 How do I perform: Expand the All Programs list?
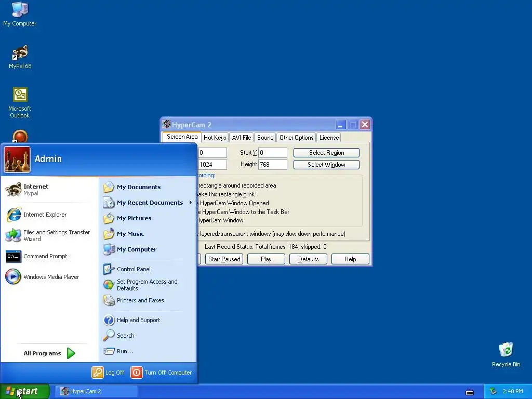coord(49,353)
